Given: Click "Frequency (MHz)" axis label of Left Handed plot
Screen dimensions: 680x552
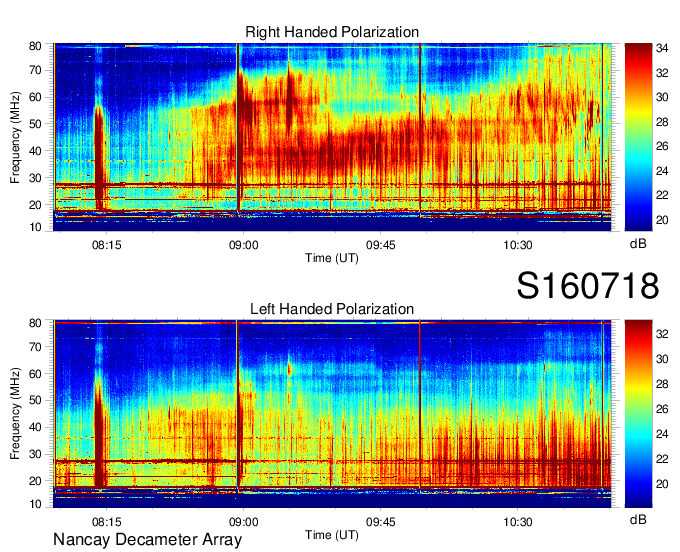Looking at the screenshot, I should (15, 414).
